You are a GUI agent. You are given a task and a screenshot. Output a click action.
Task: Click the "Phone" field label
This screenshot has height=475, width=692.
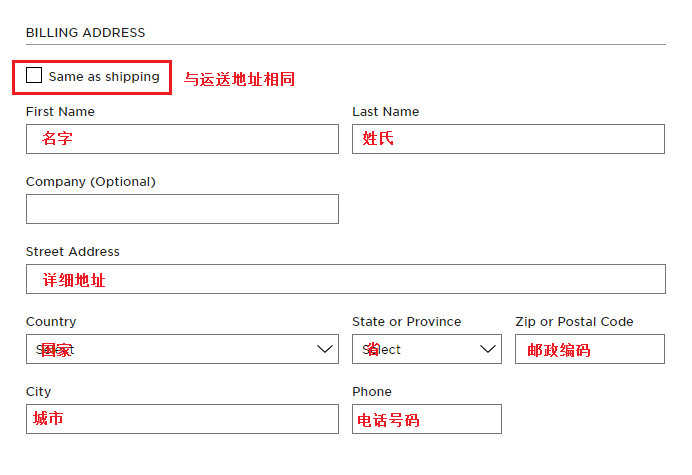[x=372, y=392]
